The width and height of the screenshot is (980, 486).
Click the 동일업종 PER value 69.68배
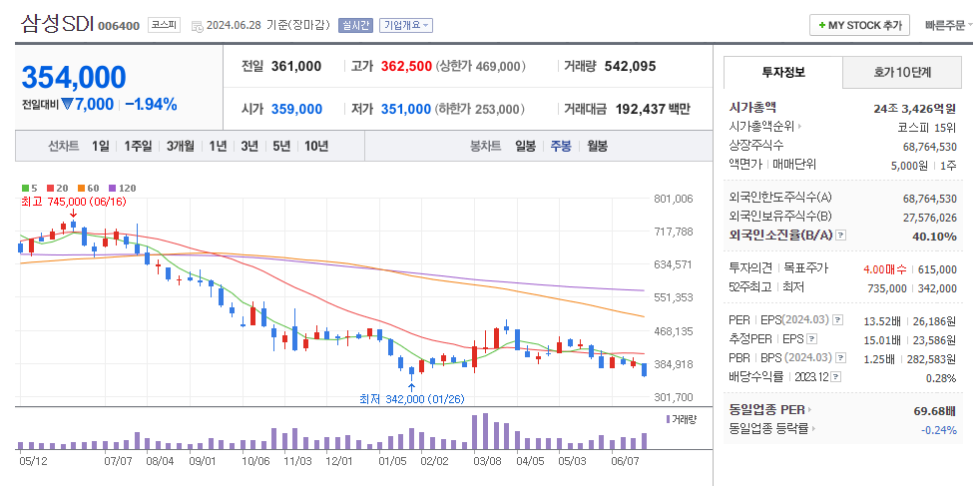pyautogui.click(x=936, y=410)
